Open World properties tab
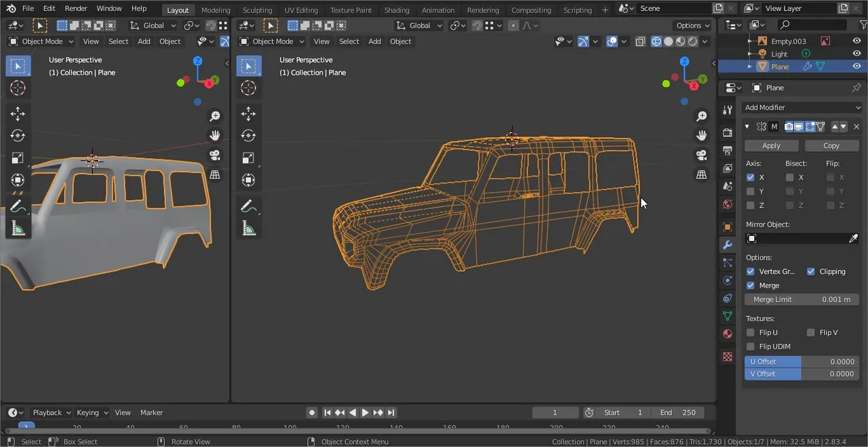 (x=727, y=204)
